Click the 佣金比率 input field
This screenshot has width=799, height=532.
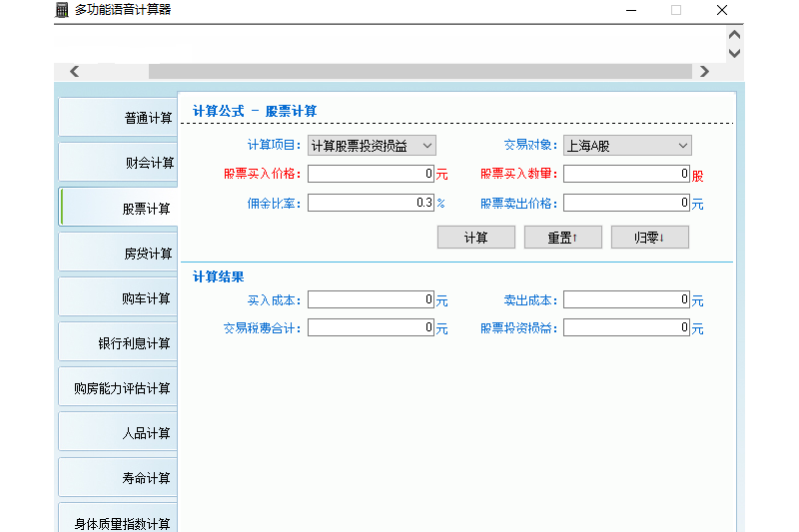click(371, 203)
